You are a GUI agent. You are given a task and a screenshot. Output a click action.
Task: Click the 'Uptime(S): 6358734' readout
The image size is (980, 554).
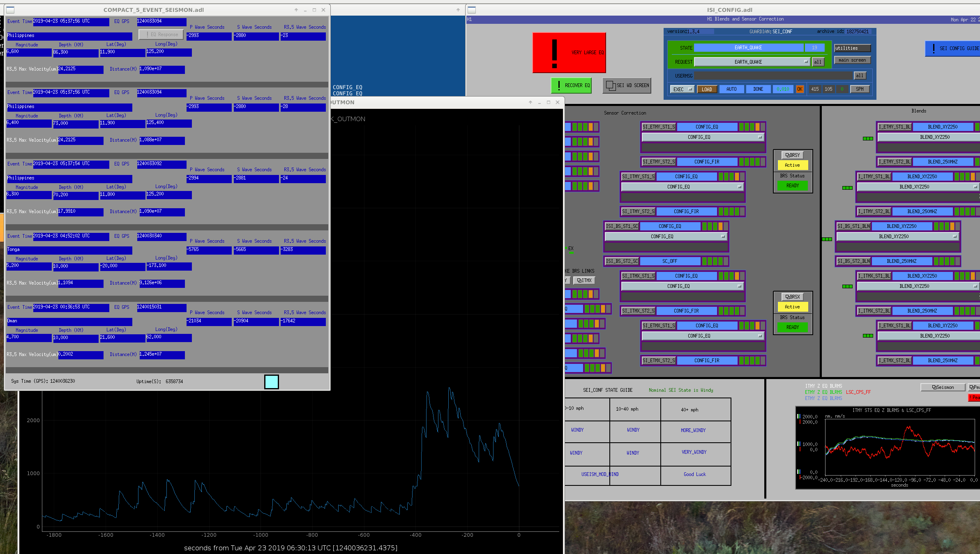pos(160,382)
